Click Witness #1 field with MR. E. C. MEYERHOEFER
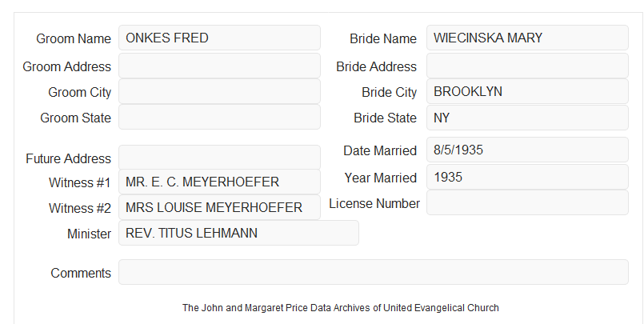 coord(219,182)
